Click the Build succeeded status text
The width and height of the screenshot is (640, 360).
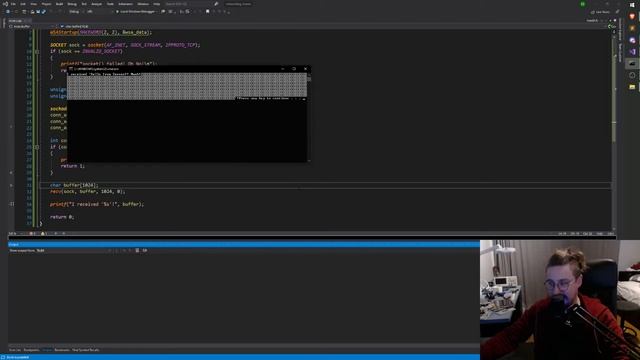click(18, 358)
